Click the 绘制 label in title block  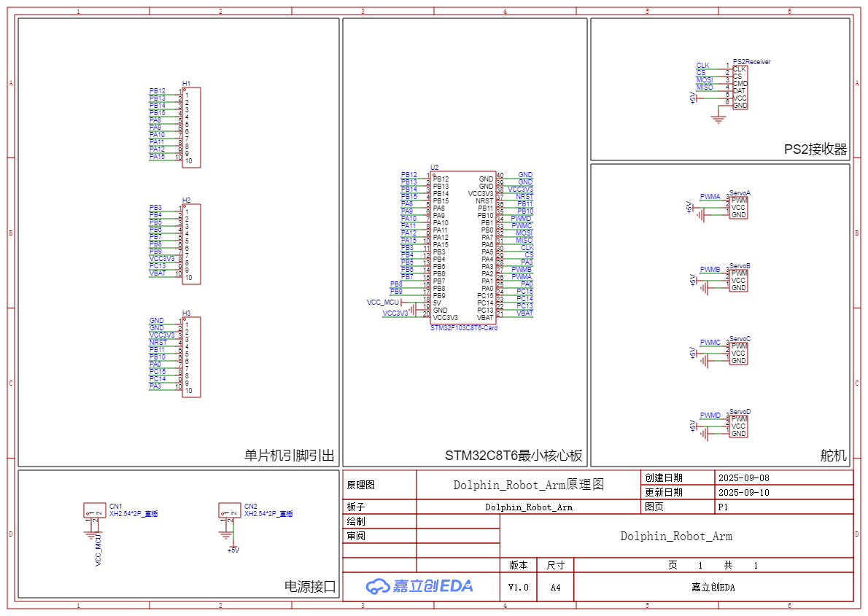pos(356,521)
